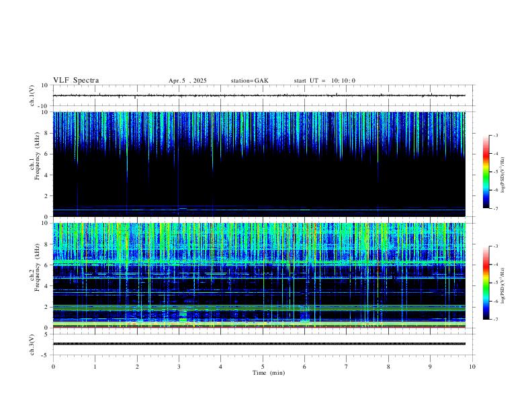Click the upper color bar for ch.1 PSD
This screenshot has width=532, height=411.
click(486, 172)
